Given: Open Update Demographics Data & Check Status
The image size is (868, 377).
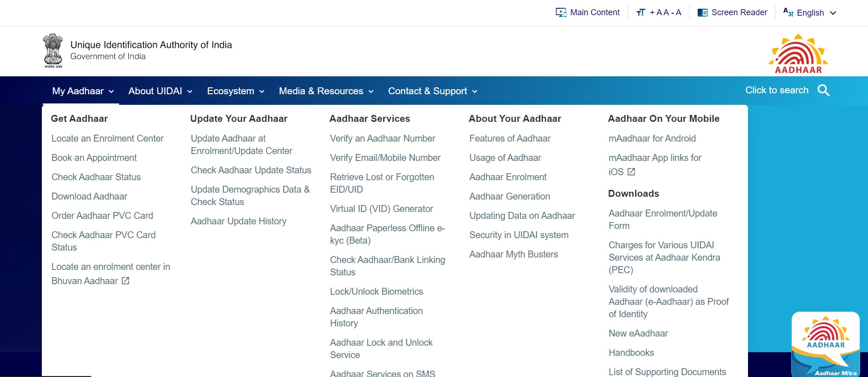Looking at the screenshot, I should click(250, 195).
